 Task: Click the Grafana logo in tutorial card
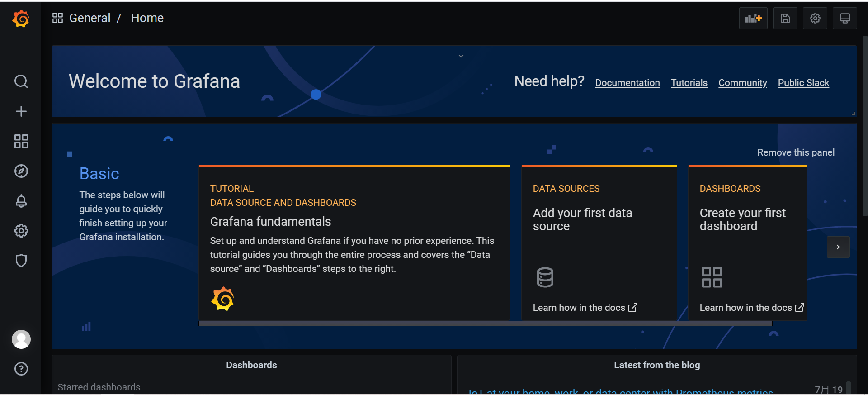[222, 299]
